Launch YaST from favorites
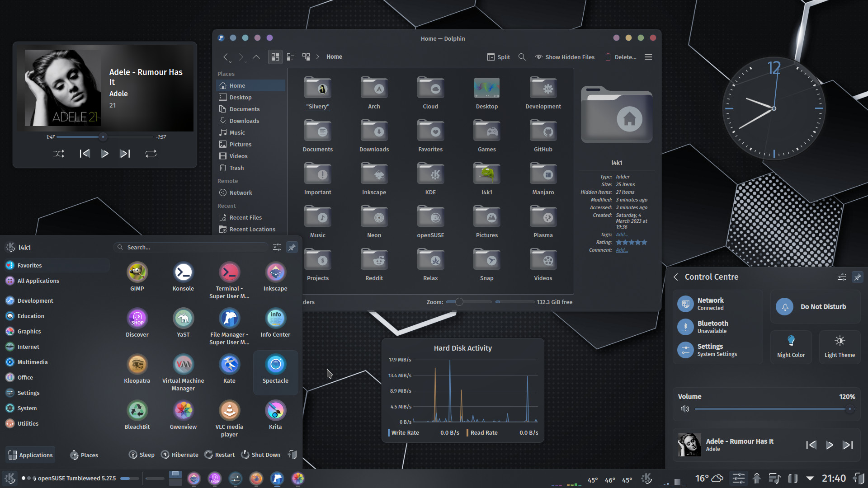Image resolution: width=868 pixels, height=488 pixels. point(183,323)
